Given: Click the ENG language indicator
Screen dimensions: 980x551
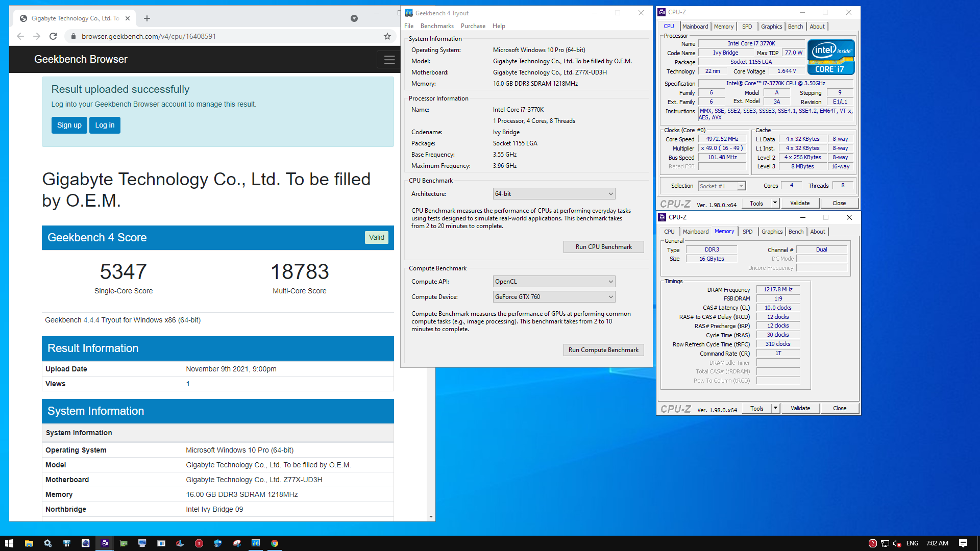Looking at the screenshot, I should point(912,543).
